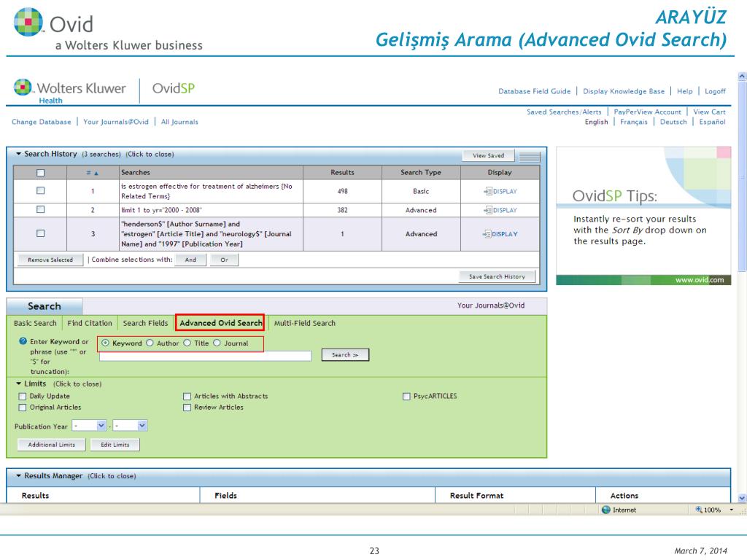Open Additional Limits button
Viewport: 747px width, 560px height.
tap(52, 445)
